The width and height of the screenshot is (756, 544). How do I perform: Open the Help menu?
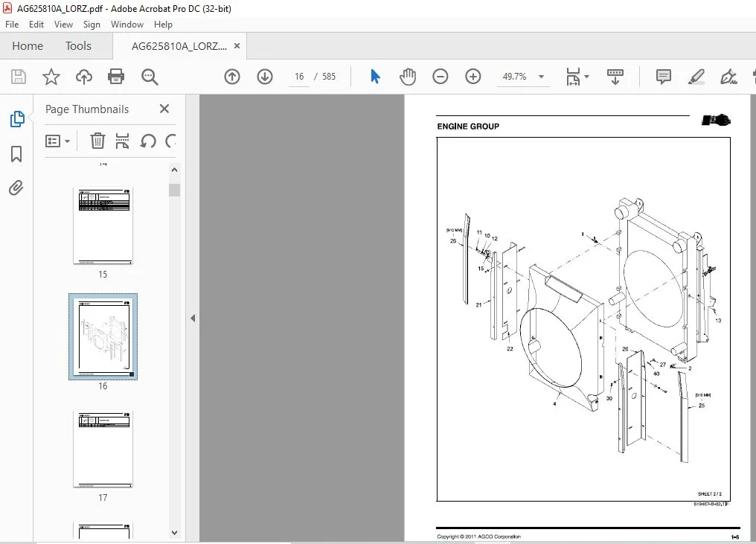coord(163,25)
